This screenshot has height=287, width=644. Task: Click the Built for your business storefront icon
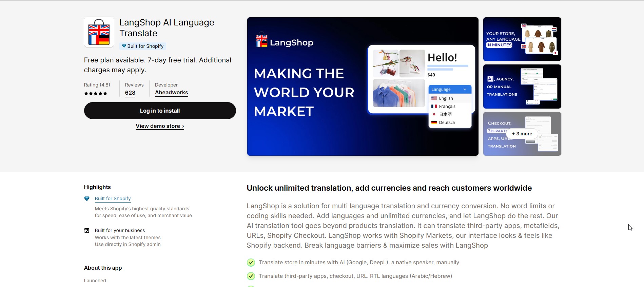(x=87, y=231)
